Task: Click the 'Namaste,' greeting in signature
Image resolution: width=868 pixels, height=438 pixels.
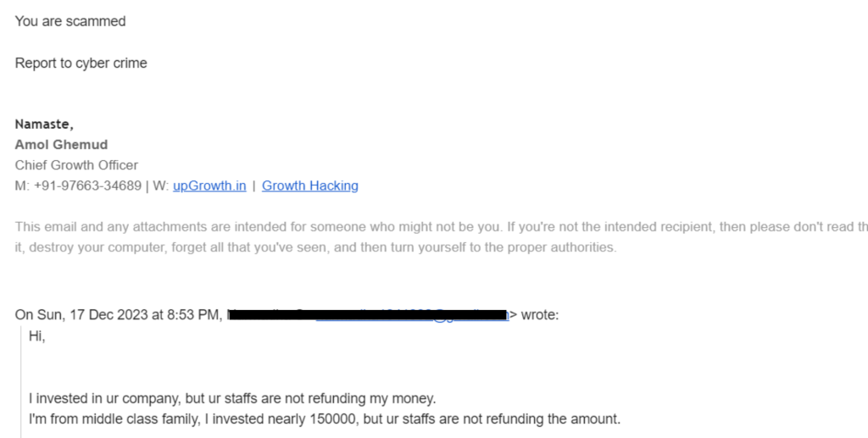Action: pyautogui.click(x=44, y=124)
